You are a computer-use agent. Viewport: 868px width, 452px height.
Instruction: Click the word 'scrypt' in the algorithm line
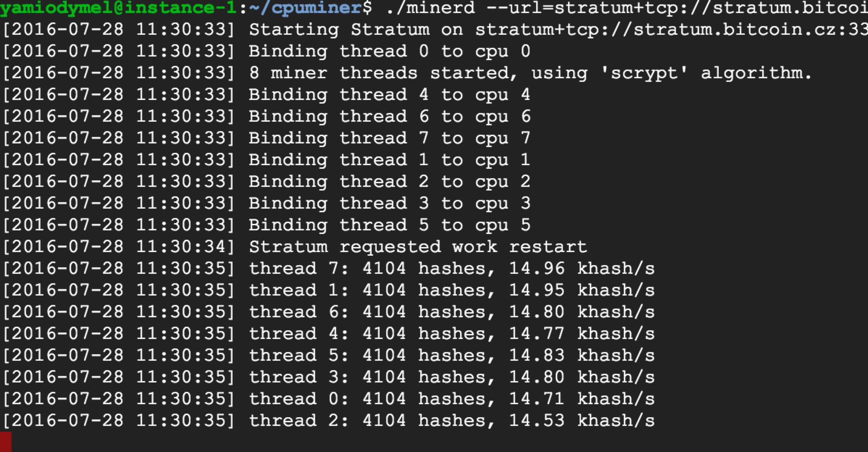644,73
